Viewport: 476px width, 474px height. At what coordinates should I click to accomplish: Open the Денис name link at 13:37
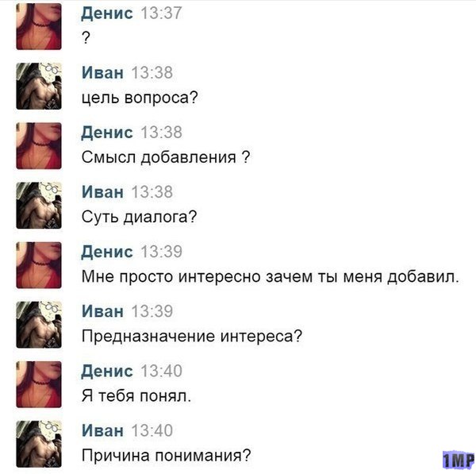point(107,13)
